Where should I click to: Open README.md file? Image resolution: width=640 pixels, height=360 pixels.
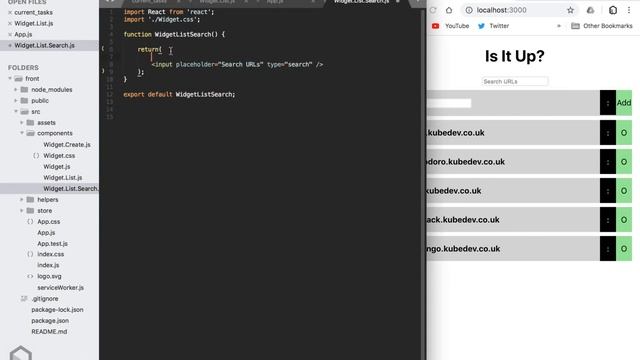(x=49, y=332)
